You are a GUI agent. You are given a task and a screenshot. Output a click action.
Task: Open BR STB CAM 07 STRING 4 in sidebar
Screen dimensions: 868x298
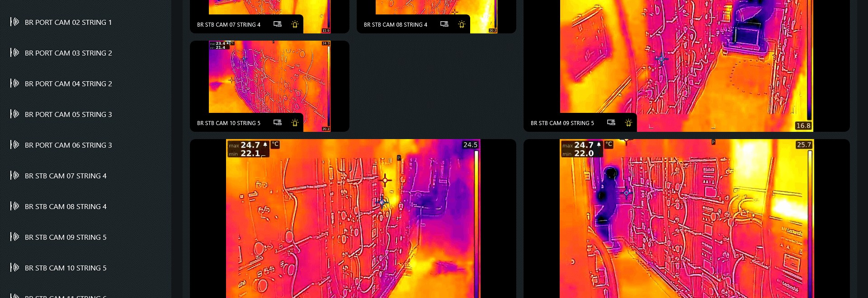point(66,176)
